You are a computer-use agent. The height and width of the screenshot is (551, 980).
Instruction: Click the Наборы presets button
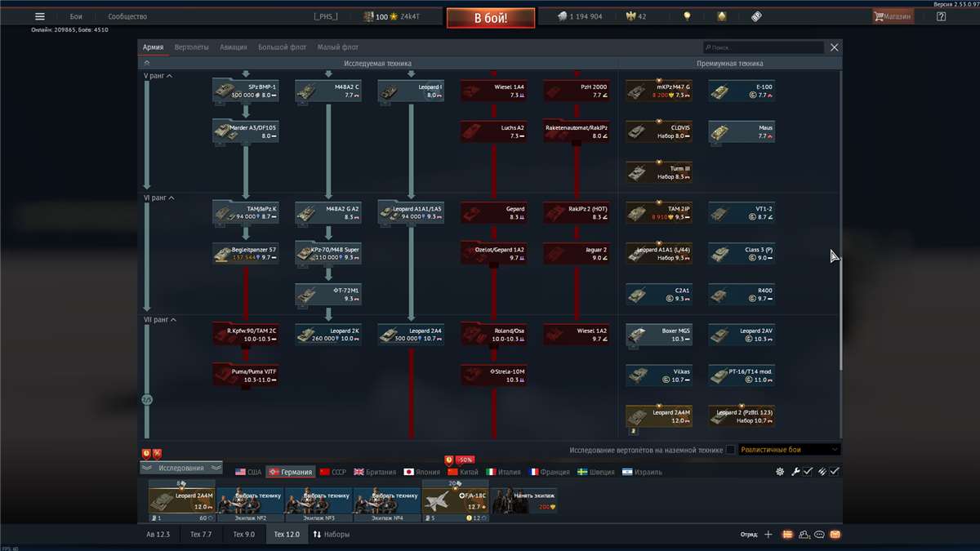[x=331, y=535]
